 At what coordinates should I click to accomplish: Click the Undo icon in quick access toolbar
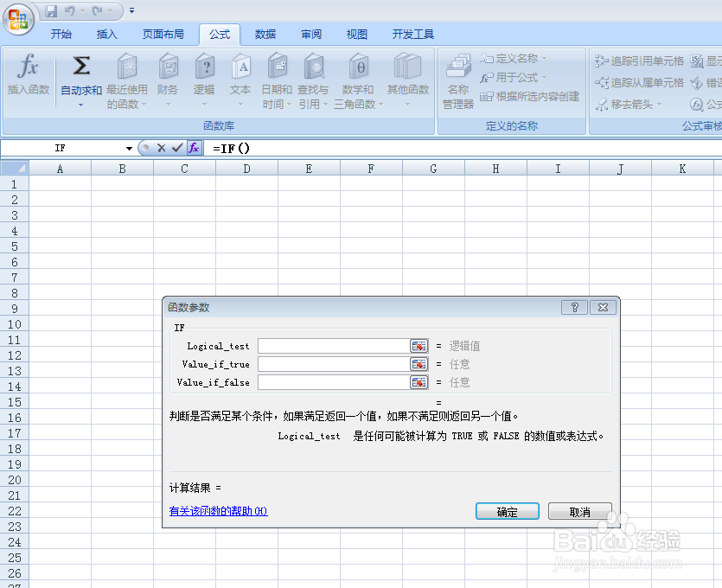click(x=69, y=10)
